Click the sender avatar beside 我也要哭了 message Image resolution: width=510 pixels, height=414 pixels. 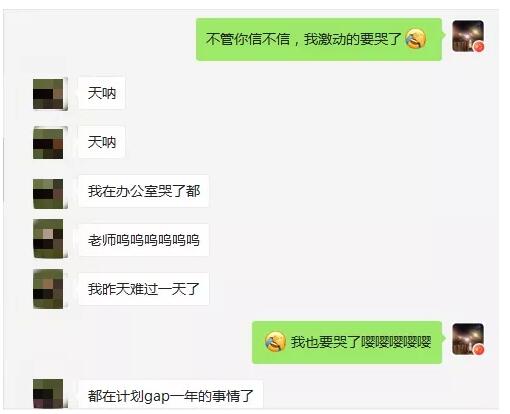(x=468, y=339)
